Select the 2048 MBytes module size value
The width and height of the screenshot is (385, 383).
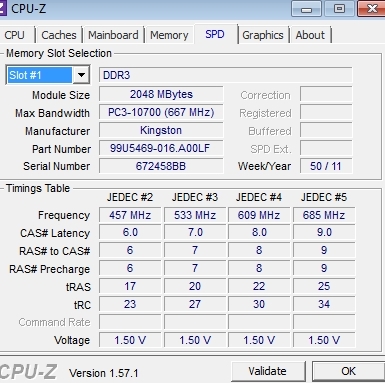161,94
